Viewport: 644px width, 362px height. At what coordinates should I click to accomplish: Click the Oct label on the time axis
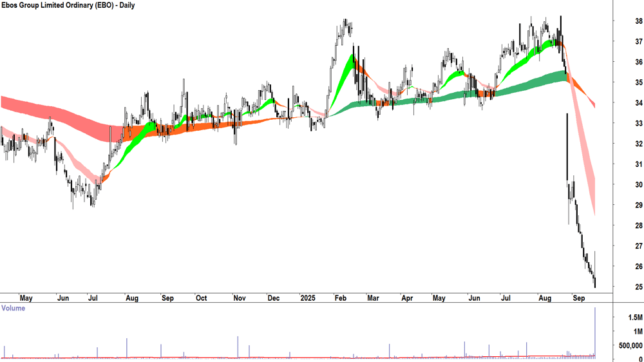coord(201,298)
